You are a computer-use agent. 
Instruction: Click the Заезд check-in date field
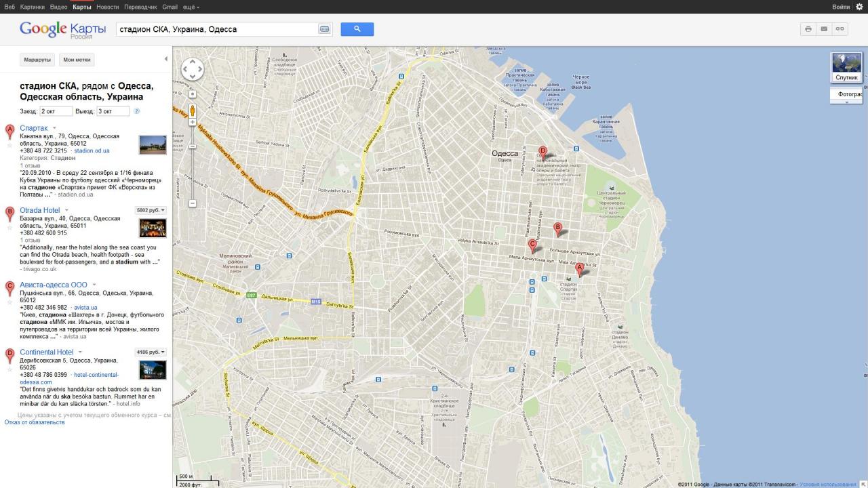56,111
